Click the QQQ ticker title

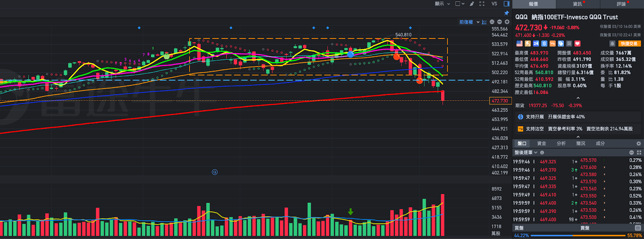tap(521, 17)
